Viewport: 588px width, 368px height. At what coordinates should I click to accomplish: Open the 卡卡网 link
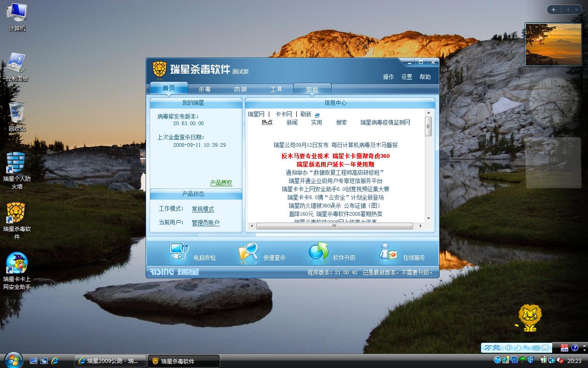pos(283,114)
